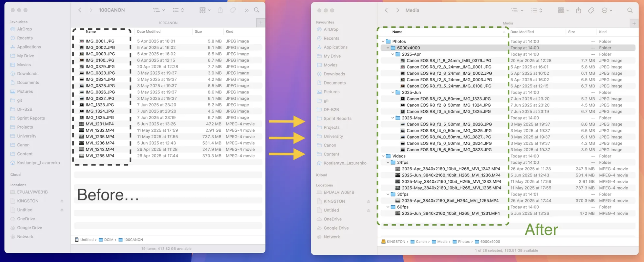
Task: Show more toolbar items in 100CANON window
Action: [246, 10]
